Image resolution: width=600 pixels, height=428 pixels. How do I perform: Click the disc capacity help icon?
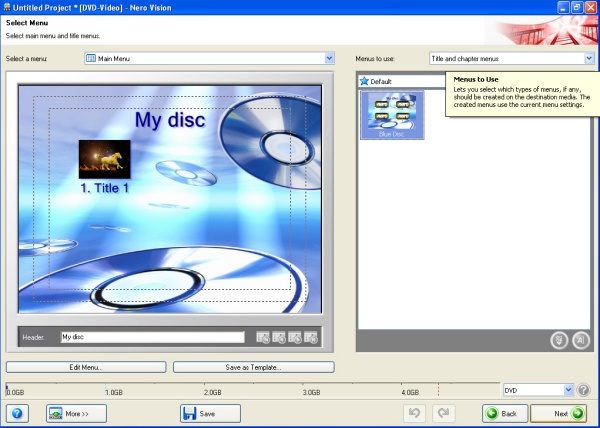coord(584,390)
